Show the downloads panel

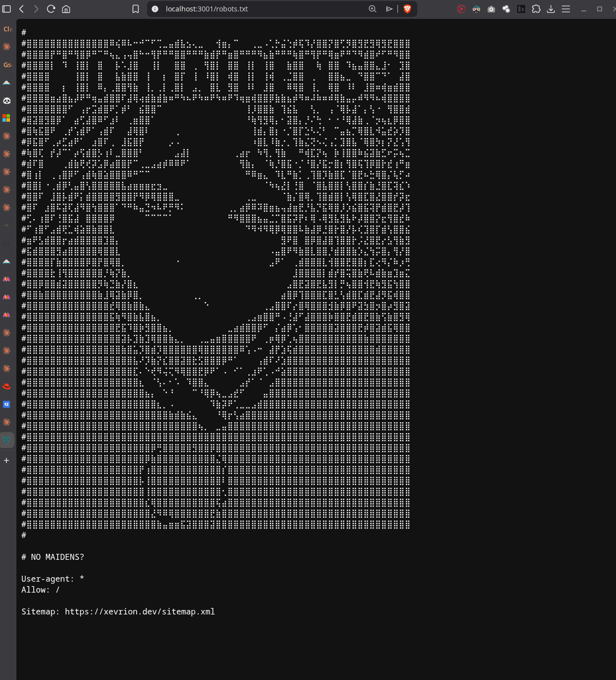(551, 9)
